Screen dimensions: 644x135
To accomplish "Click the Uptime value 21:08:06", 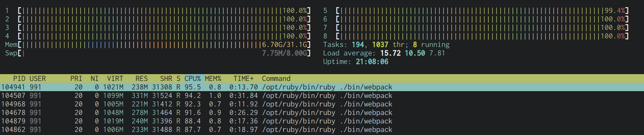I will (372, 62).
